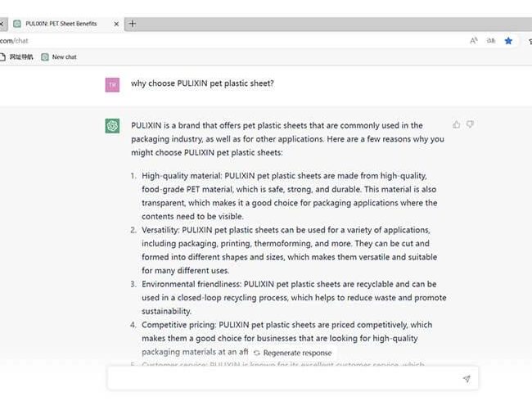Click the address bar URL text

14,41
